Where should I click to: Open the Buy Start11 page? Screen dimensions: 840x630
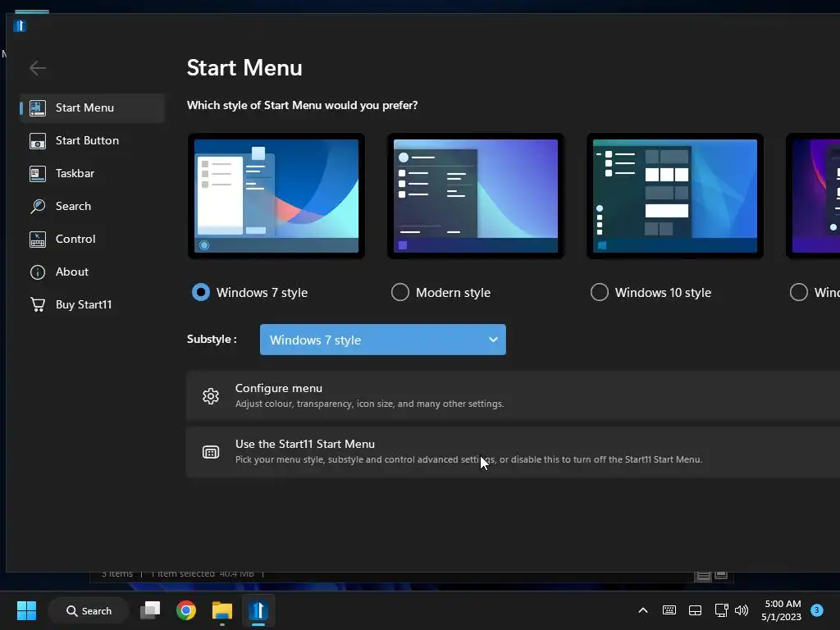(x=92, y=305)
